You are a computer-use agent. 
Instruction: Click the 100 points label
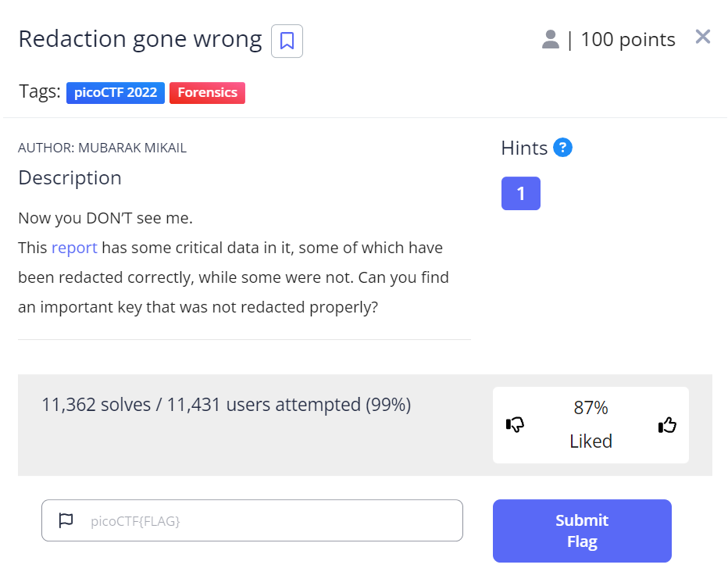tap(627, 40)
